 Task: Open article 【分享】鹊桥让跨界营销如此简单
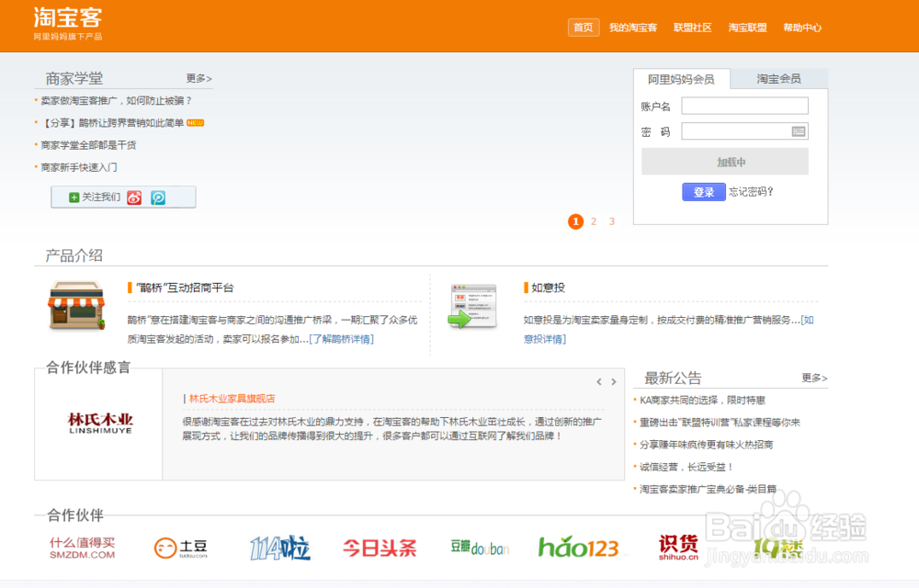point(112,123)
